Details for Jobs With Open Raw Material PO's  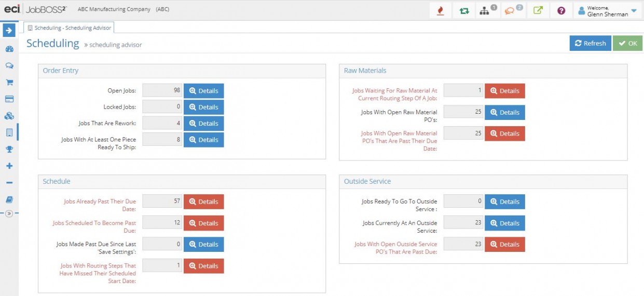(505, 112)
